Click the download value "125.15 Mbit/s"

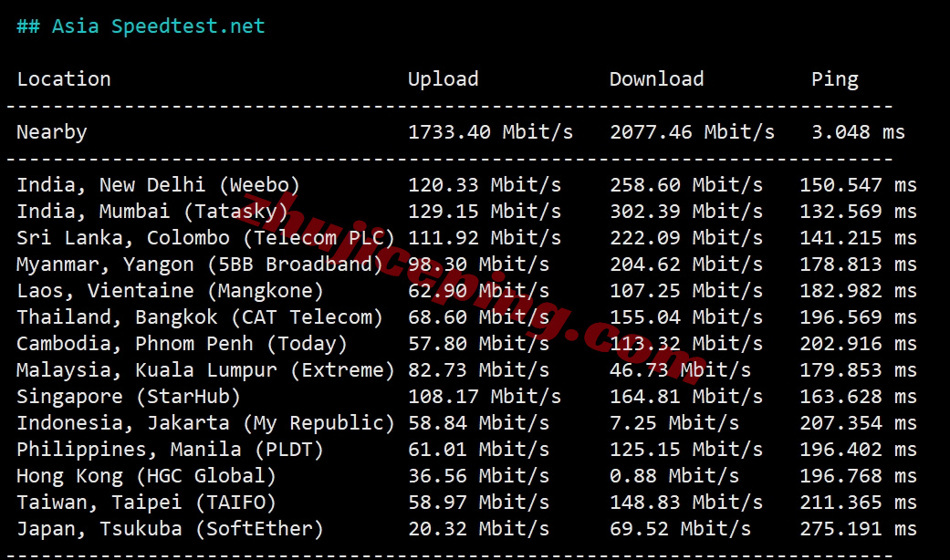(x=686, y=450)
